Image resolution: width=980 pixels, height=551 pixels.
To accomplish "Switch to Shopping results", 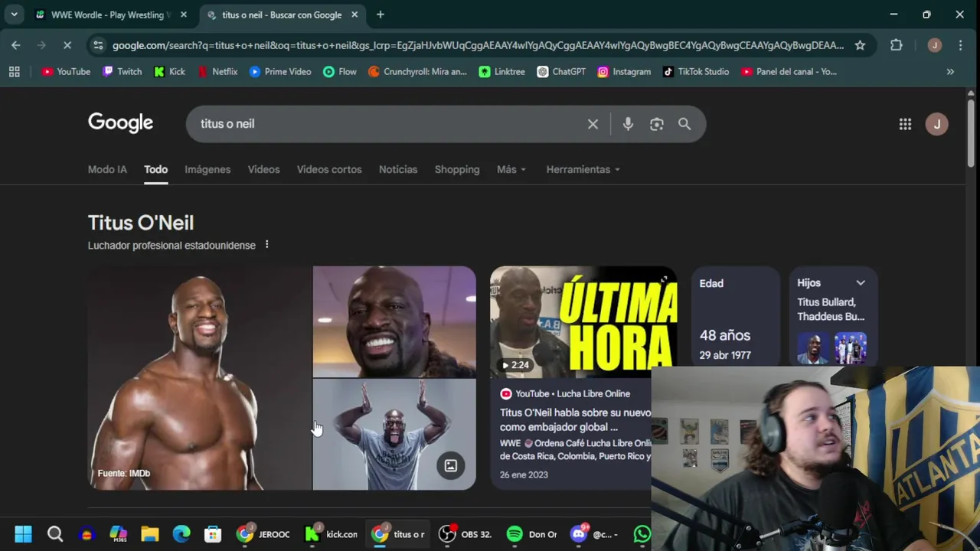I will coord(457,169).
